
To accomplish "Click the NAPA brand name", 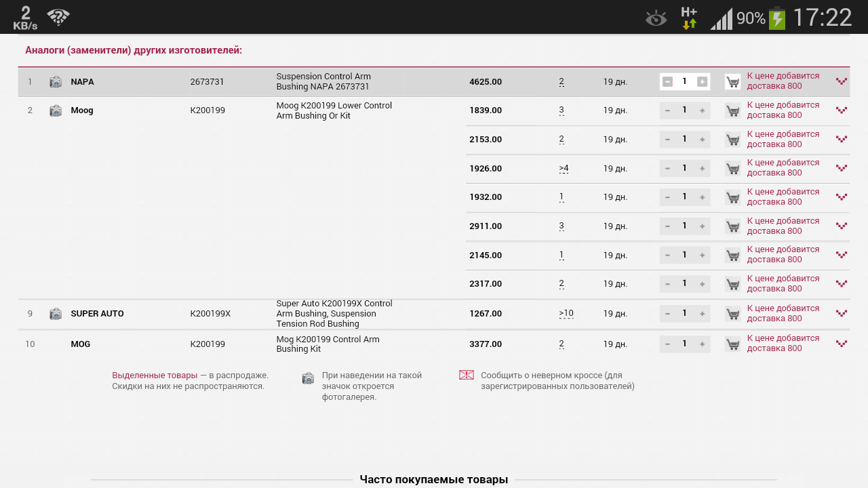I will coord(82,82).
